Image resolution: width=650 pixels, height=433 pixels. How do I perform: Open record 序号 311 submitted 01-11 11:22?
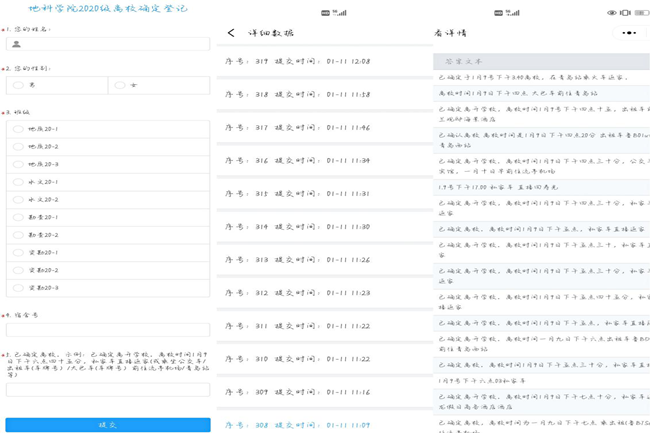tap(325, 326)
